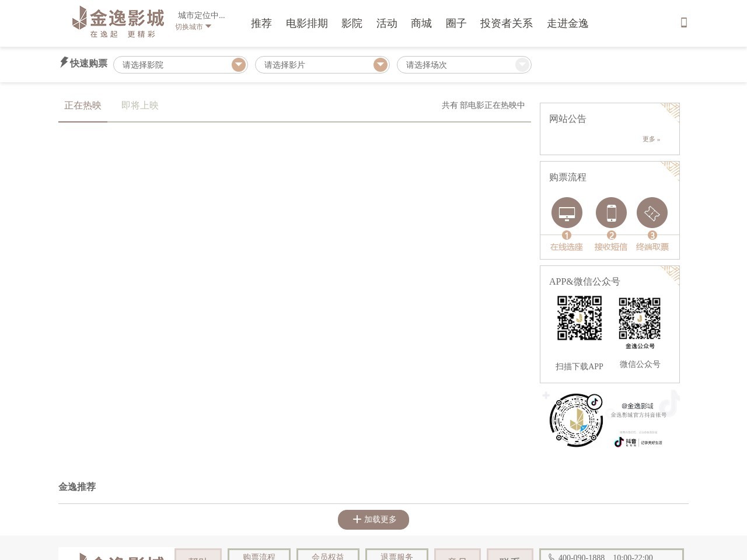Expand the 请选择影院 dropdown
Viewport: 747px width, 560px height.
(180, 65)
